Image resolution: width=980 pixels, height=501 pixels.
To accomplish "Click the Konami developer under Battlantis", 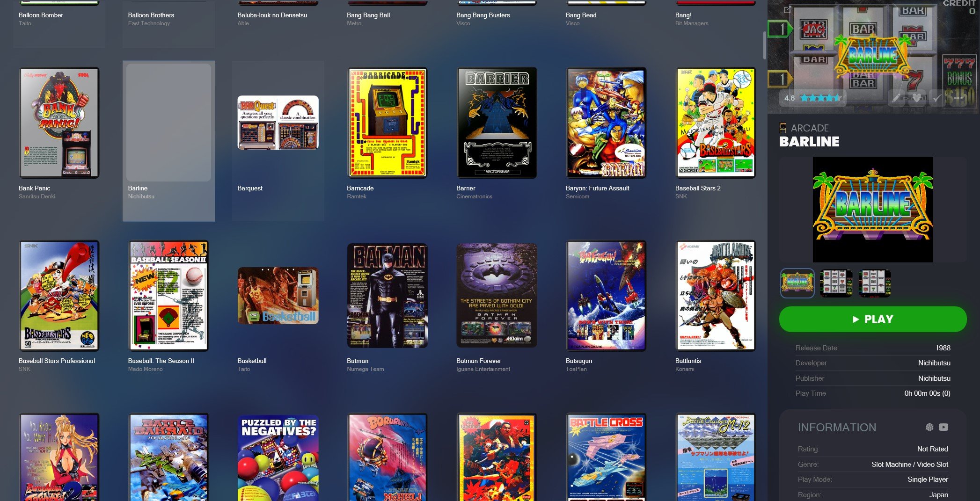I will point(685,369).
